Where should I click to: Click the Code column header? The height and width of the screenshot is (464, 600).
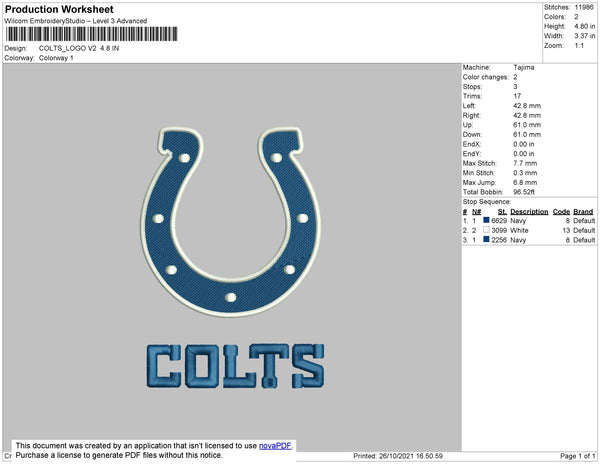[561, 212]
